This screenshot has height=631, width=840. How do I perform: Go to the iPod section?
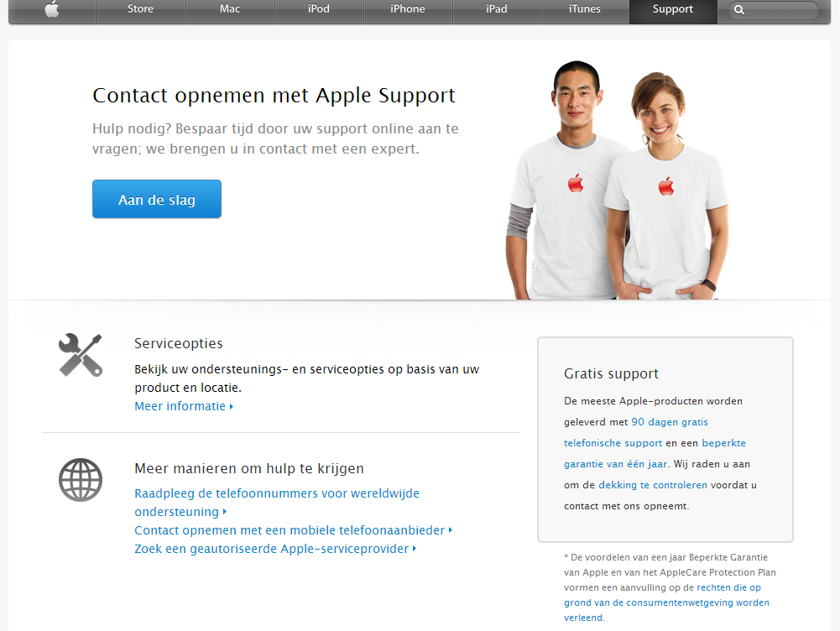click(x=319, y=9)
